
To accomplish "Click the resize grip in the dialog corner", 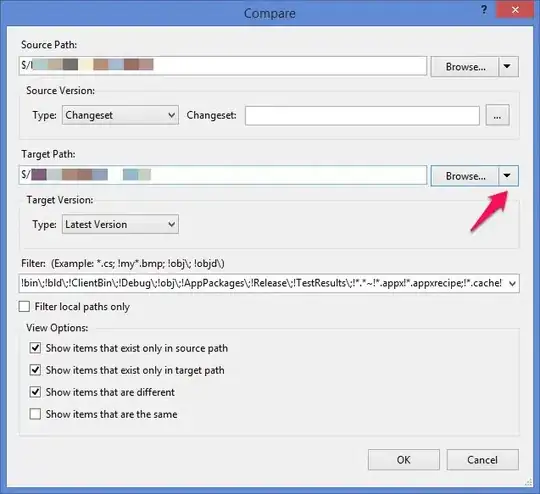I will click(x=528, y=482).
